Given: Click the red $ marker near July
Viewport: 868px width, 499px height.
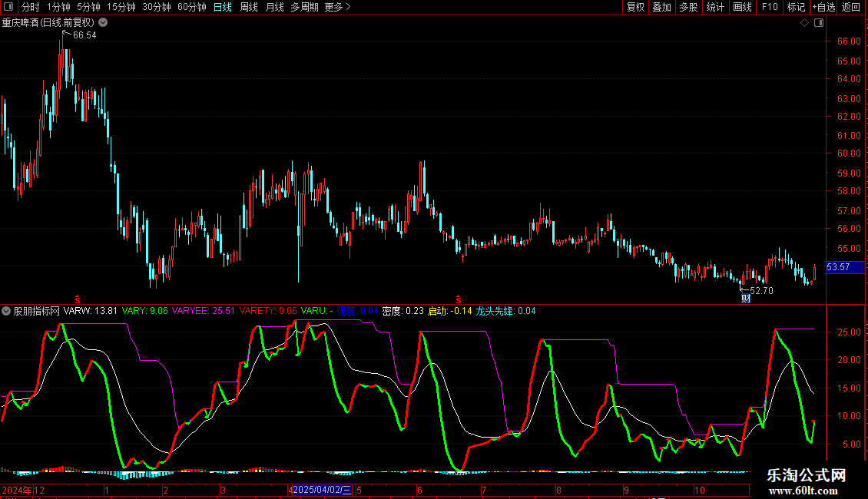Looking at the screenshot, I should 459,297.
